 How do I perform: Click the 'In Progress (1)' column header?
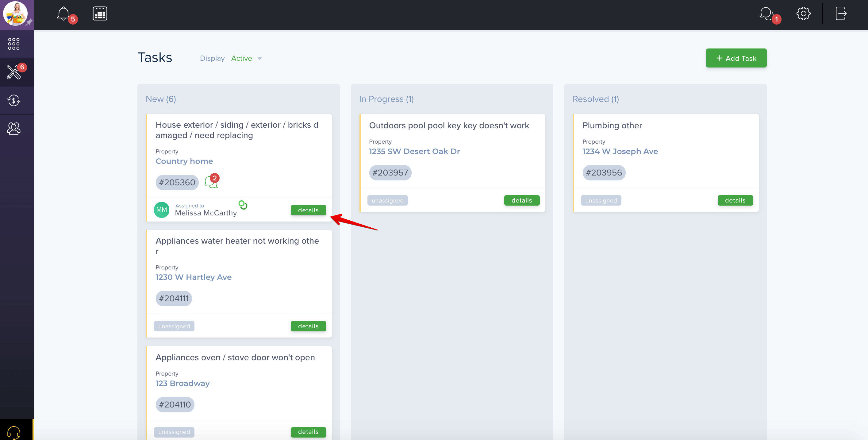pos(386,99)
